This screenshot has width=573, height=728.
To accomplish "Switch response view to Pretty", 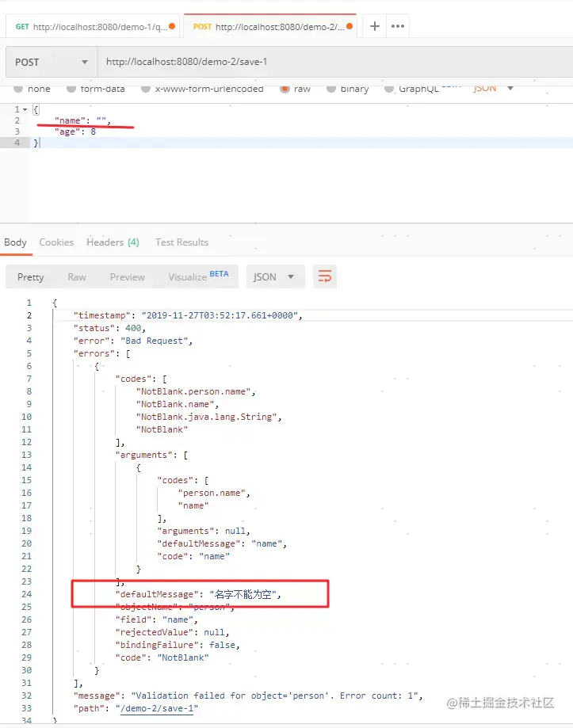I will point(31,276).
